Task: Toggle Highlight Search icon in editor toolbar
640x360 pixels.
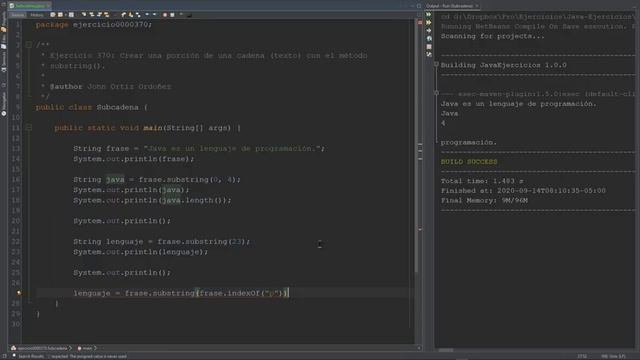Action: 107,15
